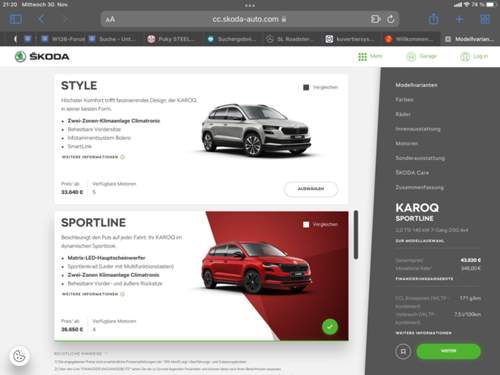This screenshot has height=375, width=500.
Task: Toggle the green selected checkmark on SPORTLINE
Action: tap(330, 327)
